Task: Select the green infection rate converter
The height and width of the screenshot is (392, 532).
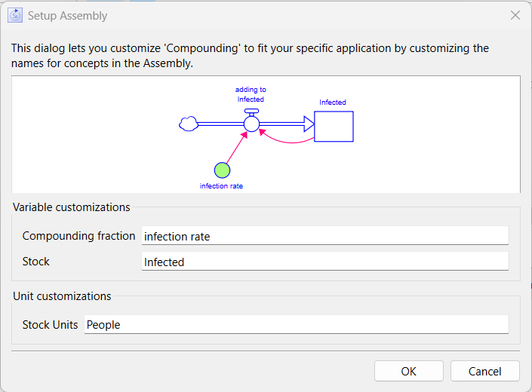Action: coord(221,170)
